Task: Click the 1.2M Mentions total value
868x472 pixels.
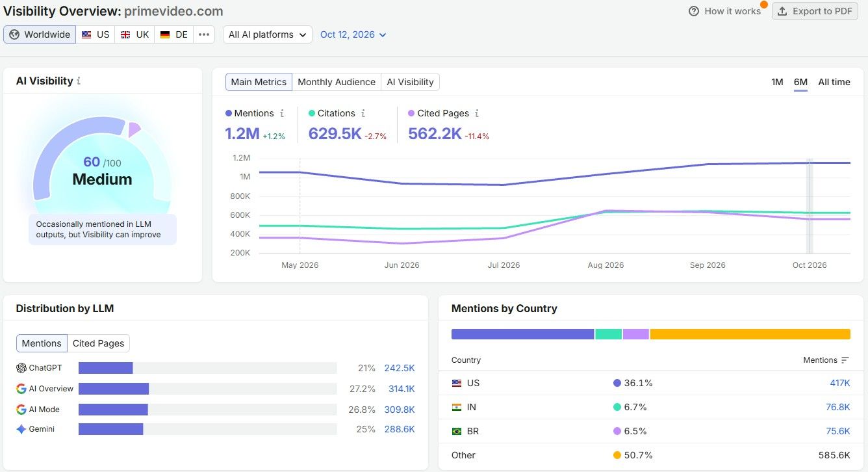Action: tap(242, 134)
